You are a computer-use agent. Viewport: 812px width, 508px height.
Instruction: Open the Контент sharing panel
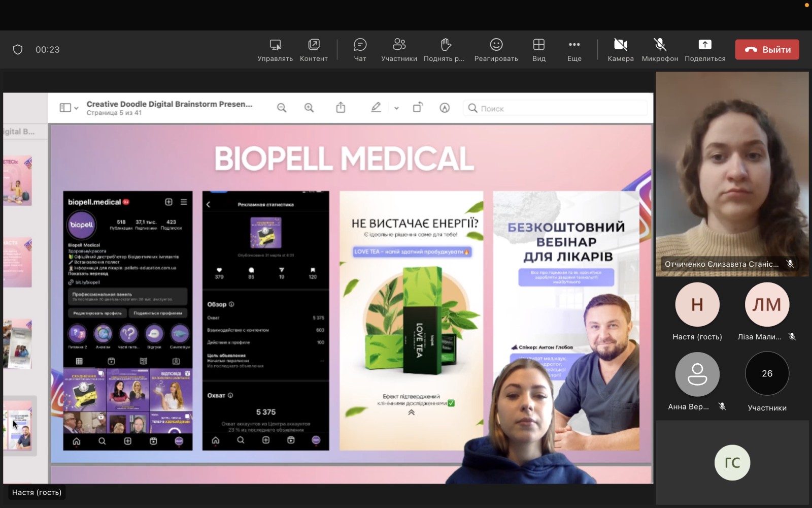314,50
